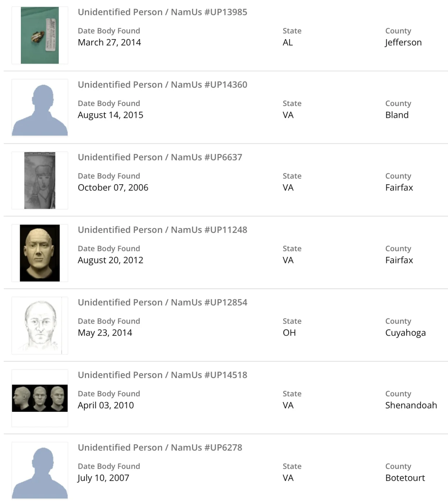Open the pencil sketch thumbnail for UP12854

click(40, 326)
